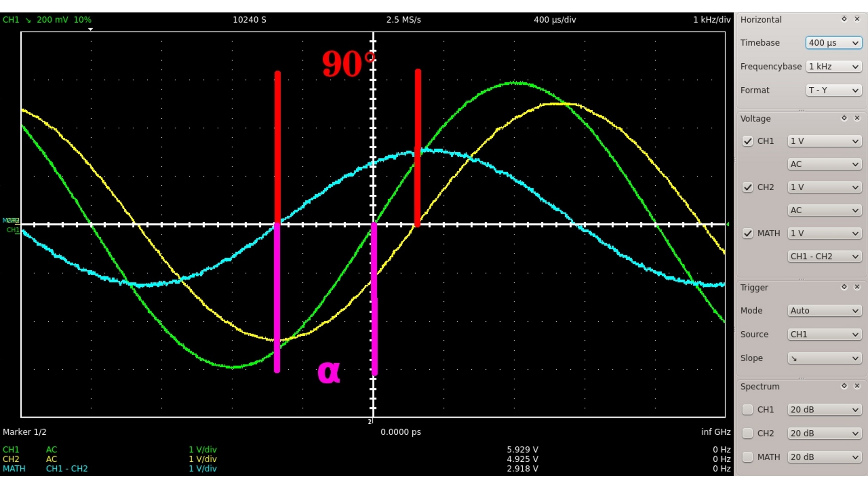Close the Trigger dock panel
868x488 pixels.
tap(857, 287)
